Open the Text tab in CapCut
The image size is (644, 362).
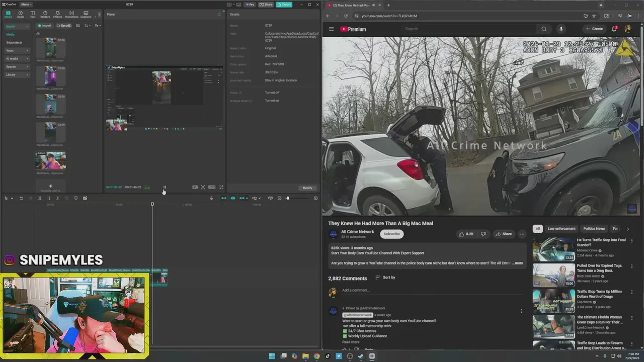pos(33,14)
